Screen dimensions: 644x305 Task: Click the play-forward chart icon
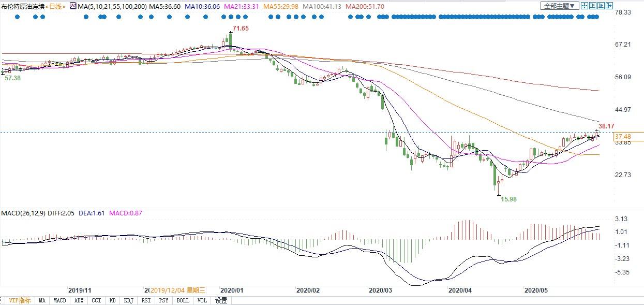[601, 6]
